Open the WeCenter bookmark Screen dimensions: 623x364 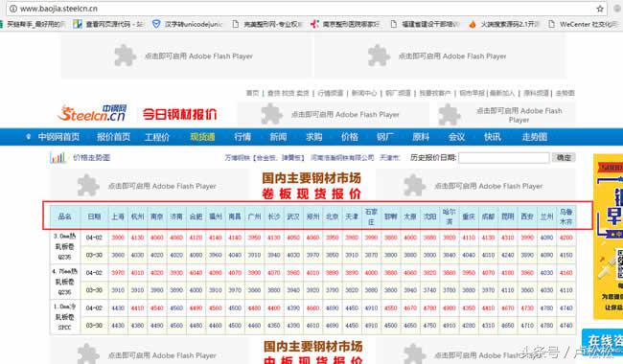(584, 24)
